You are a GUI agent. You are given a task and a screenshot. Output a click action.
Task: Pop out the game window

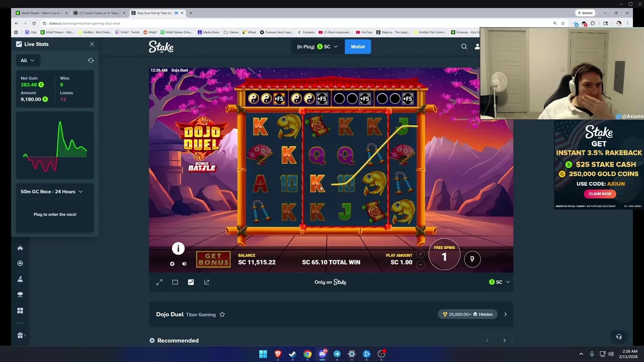tap(206, 282)
